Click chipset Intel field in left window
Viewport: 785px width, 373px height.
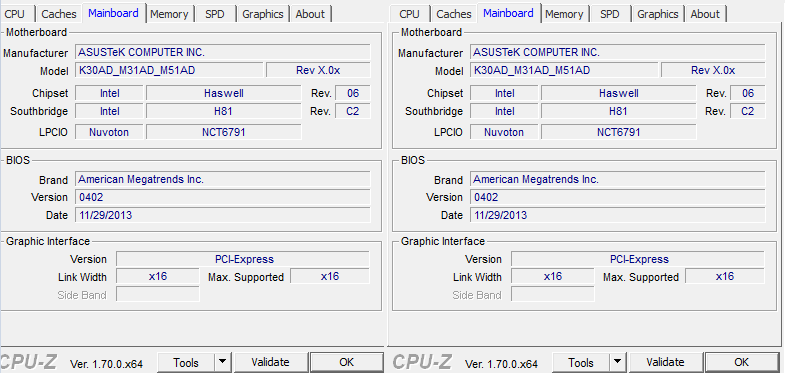(x=109, y=93)
